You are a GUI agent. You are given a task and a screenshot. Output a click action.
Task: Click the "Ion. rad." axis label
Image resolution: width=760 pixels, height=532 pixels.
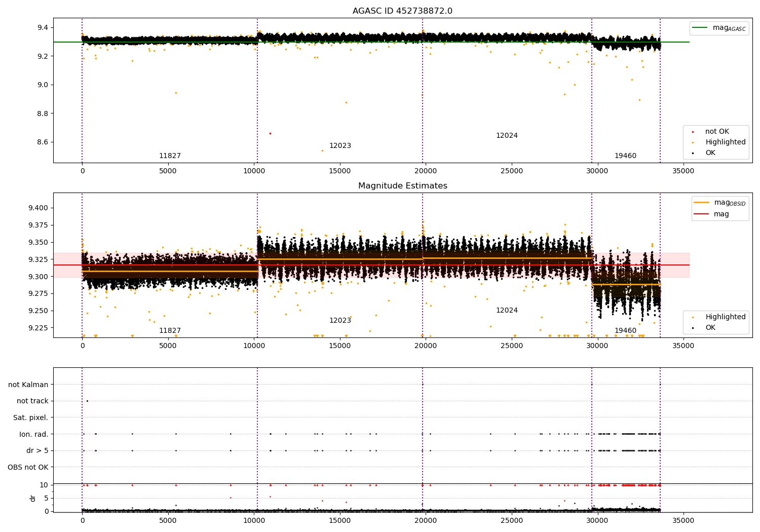pyautogui.click(x=34, y=434)
